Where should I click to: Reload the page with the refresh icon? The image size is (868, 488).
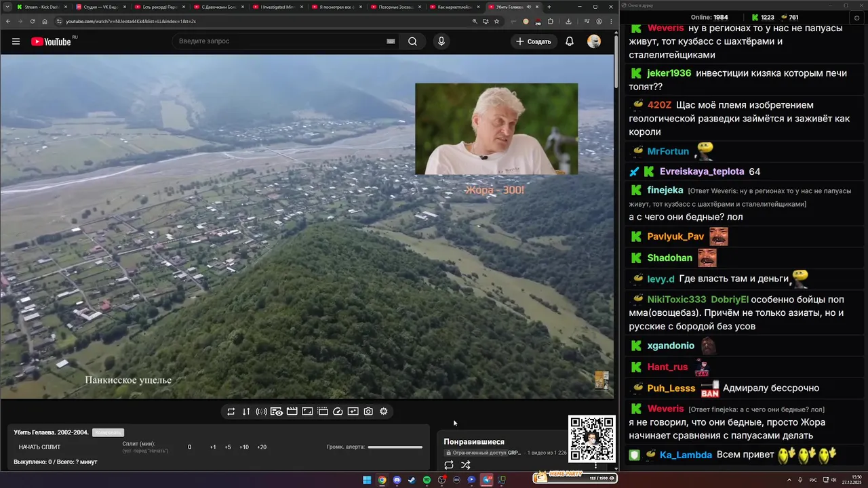32,21
